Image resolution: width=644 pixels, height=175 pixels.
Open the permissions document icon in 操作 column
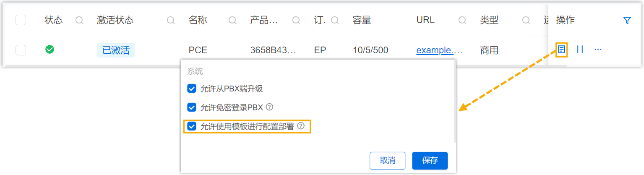point(562,50)
